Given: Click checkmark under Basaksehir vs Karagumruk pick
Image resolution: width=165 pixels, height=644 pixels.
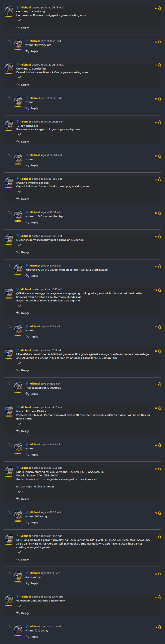Looking at the screenshot, I should click(20, 135).
